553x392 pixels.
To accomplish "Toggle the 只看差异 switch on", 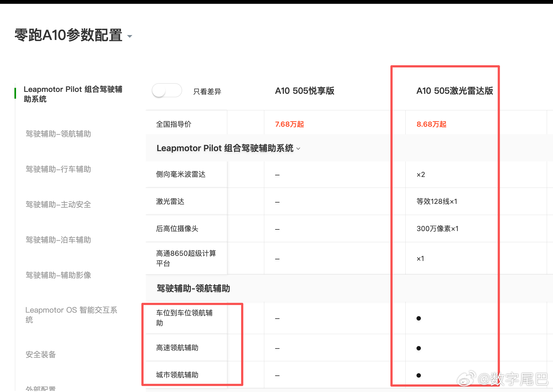I will point(167,90).
